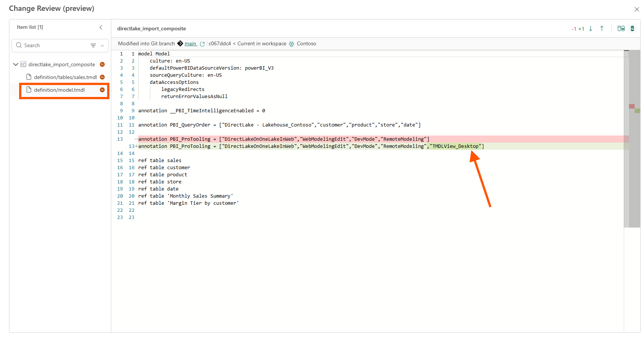Click the green marker in overview ruler
The image size is (644, 341).
[x=637, y=111]
